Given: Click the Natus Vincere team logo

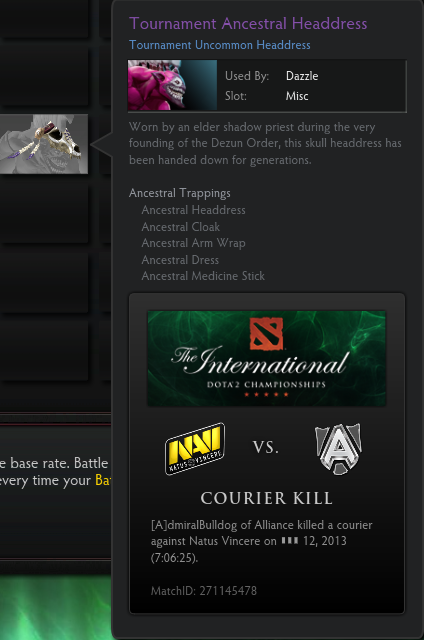Looking at the screenshot, I should (x=195, y=449).
